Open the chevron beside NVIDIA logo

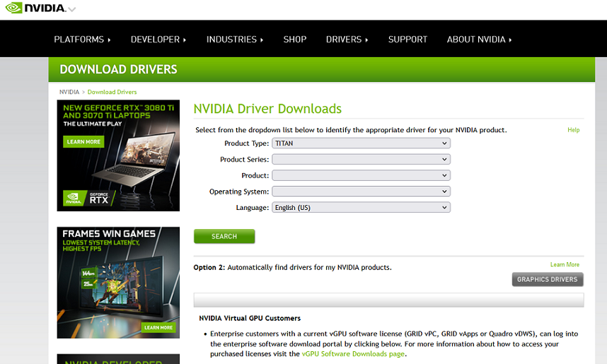72,9
